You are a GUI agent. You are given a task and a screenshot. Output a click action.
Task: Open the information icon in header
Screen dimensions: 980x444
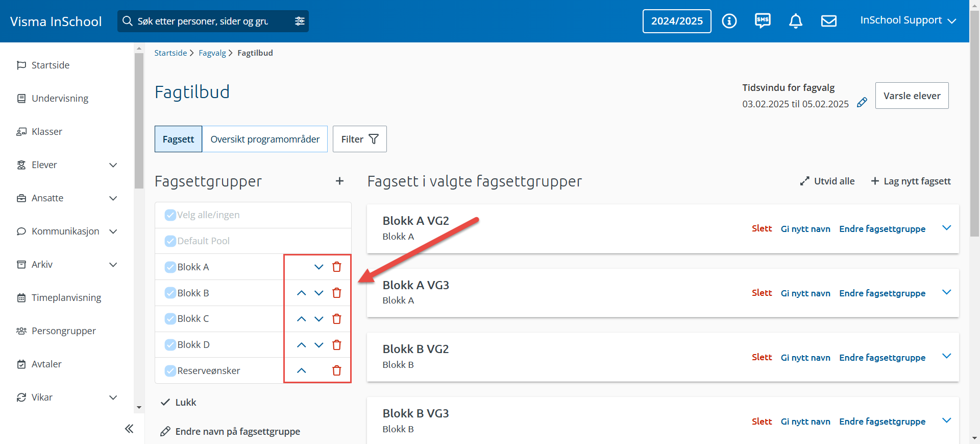(x=729, y=21)
